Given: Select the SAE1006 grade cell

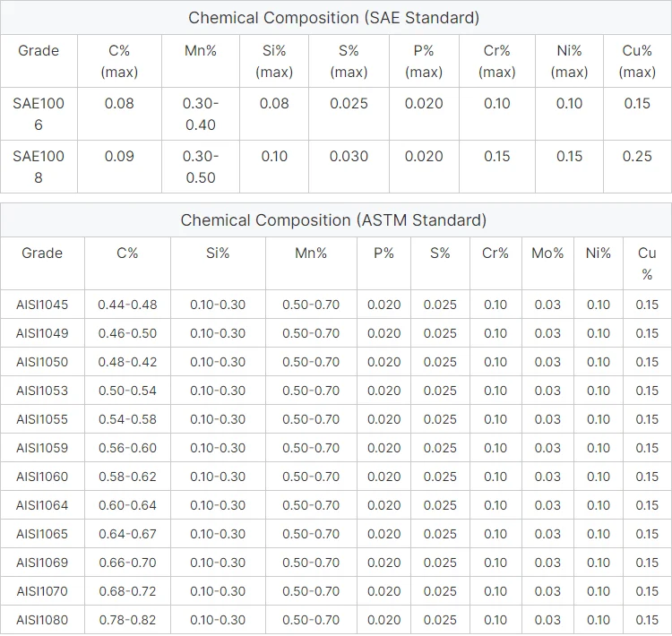Looking at the screenshot, I should pos(39,114).
